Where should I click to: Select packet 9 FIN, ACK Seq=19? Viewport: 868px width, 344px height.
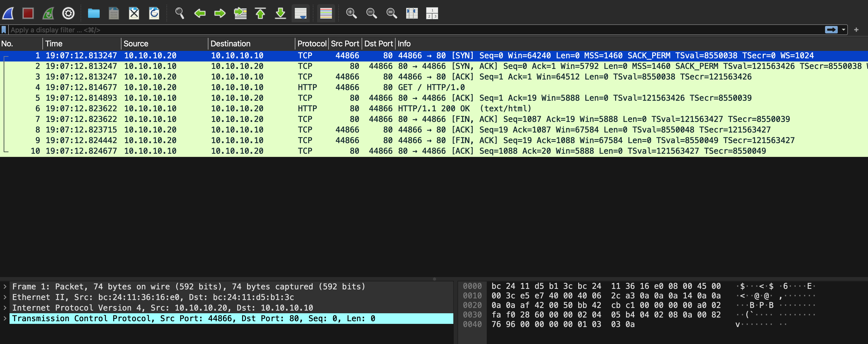coord(434,140)
